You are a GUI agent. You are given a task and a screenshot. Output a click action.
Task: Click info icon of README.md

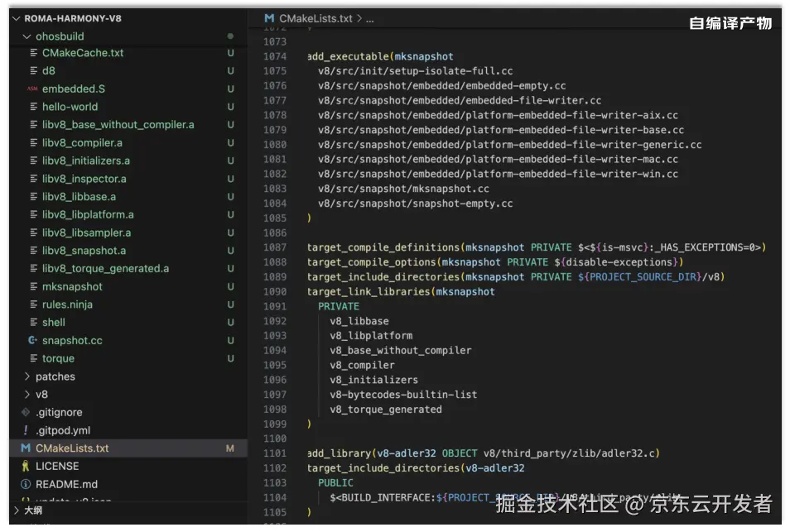(x=26, y=484)
